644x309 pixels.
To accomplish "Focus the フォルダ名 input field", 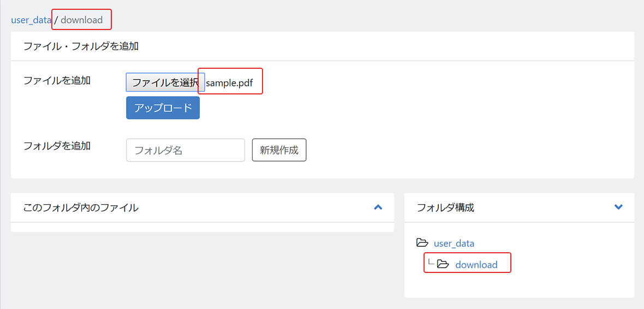I will pos(185,150).
